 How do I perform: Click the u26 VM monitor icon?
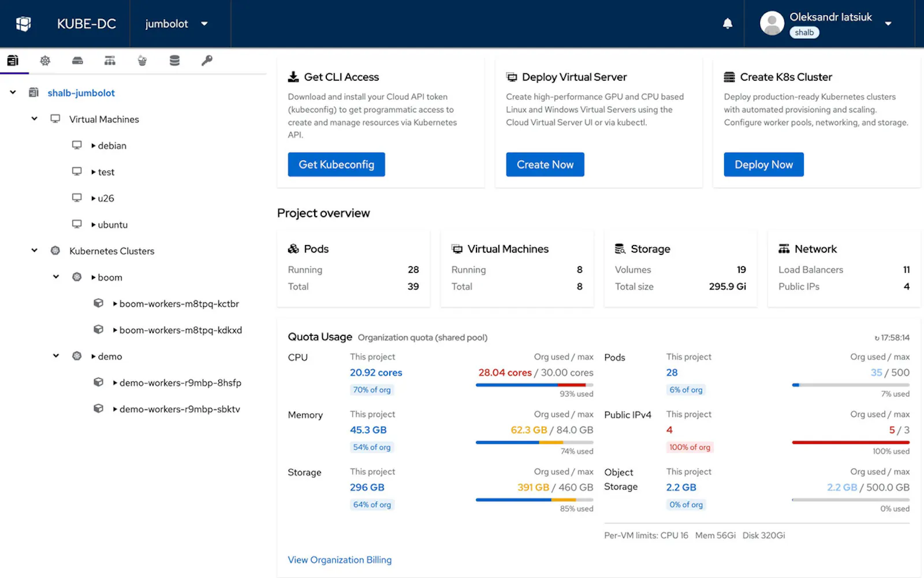point(77,198)
